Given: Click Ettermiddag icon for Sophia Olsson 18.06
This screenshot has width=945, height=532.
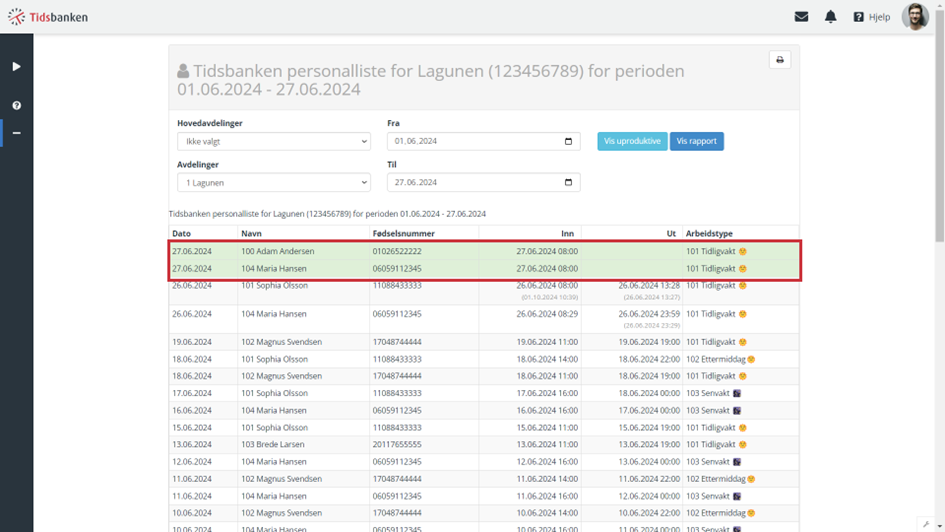Looking at the screenshot, I should [751, 360].
